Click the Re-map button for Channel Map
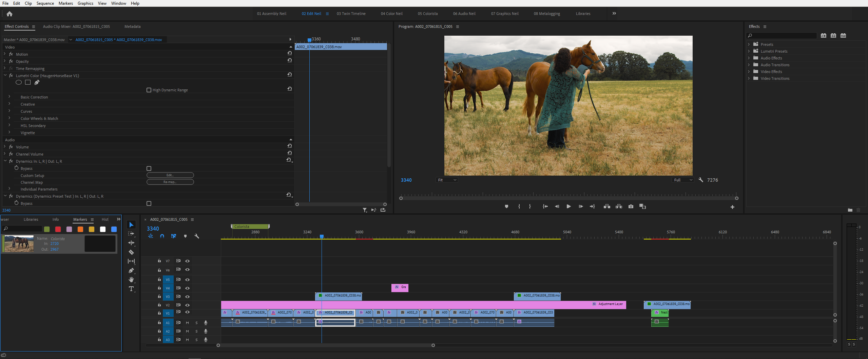 pos(170,182)
